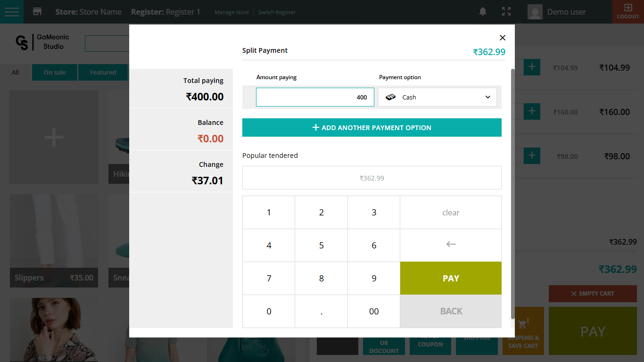Click the store icon in header
The height and width of the screenshot is (362, 644).
tap(37, 12)
